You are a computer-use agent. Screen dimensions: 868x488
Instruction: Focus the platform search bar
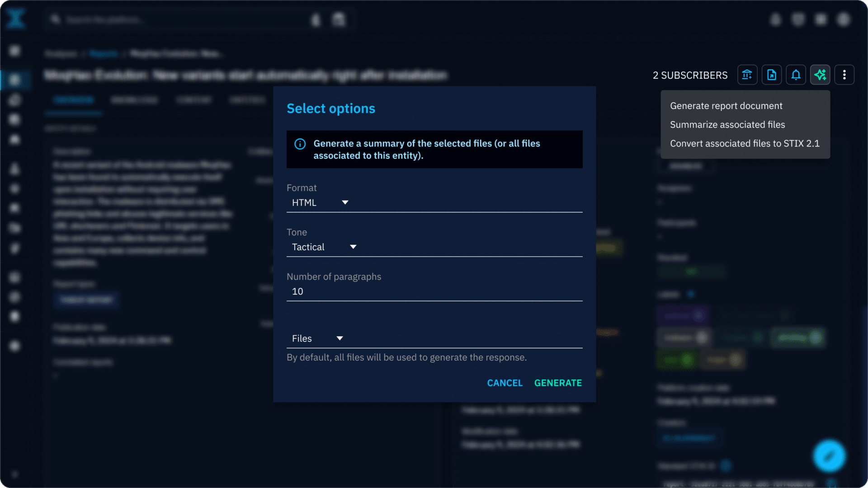pos(181,19)
